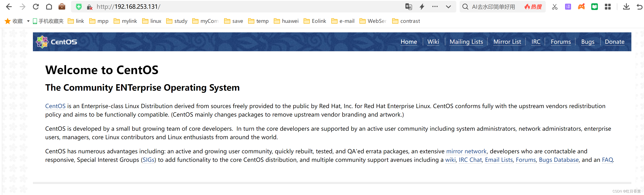Open the huawei bookmarks folder
This screenshot has height=195, width=644.
[x=286, y=21]
